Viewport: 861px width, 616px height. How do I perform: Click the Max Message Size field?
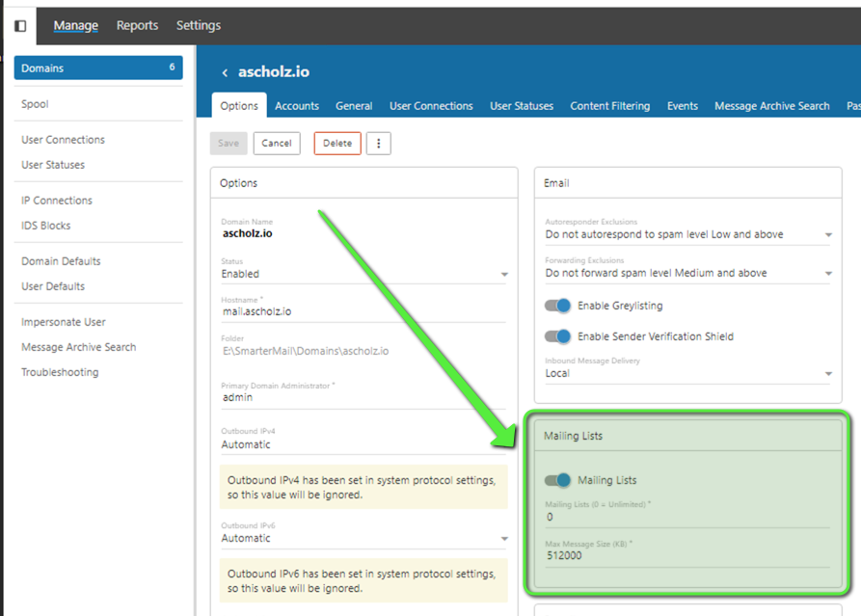click(686, 555)
